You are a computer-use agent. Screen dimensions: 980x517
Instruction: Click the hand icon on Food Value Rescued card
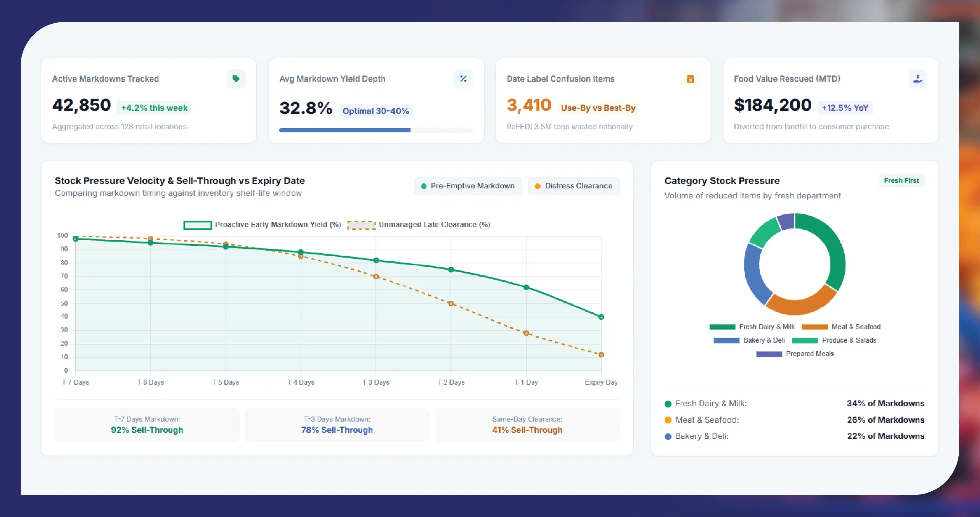(x=918, y=79)
